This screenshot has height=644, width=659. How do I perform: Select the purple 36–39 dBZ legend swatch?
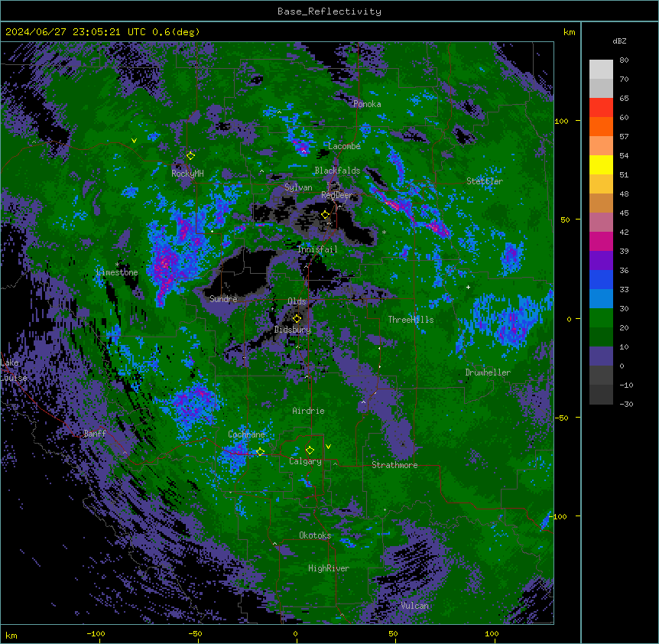tap(601, 261)
